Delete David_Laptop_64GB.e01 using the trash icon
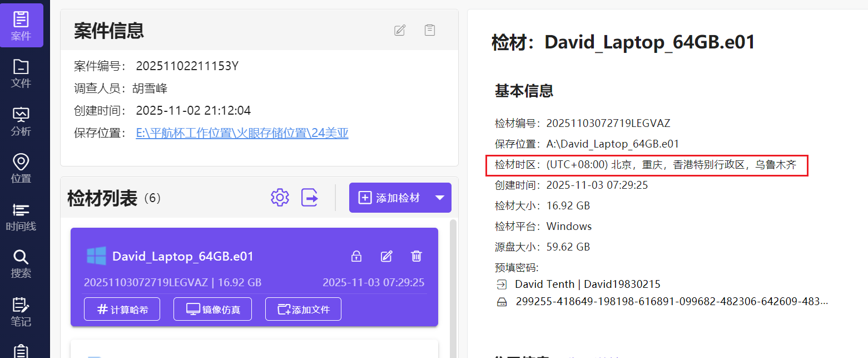Image resolution: width=868 pixels, height=358 pixels. click(416, 256)
